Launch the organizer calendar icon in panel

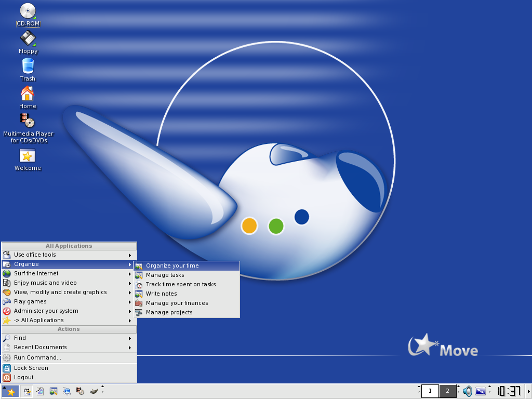click(x=54, y=392)
